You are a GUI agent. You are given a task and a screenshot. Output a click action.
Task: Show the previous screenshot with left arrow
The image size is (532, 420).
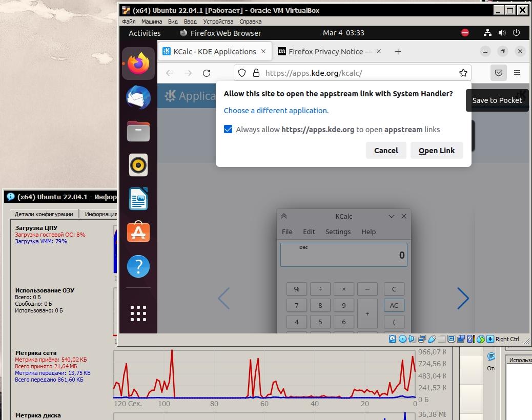tap(224, 298)
